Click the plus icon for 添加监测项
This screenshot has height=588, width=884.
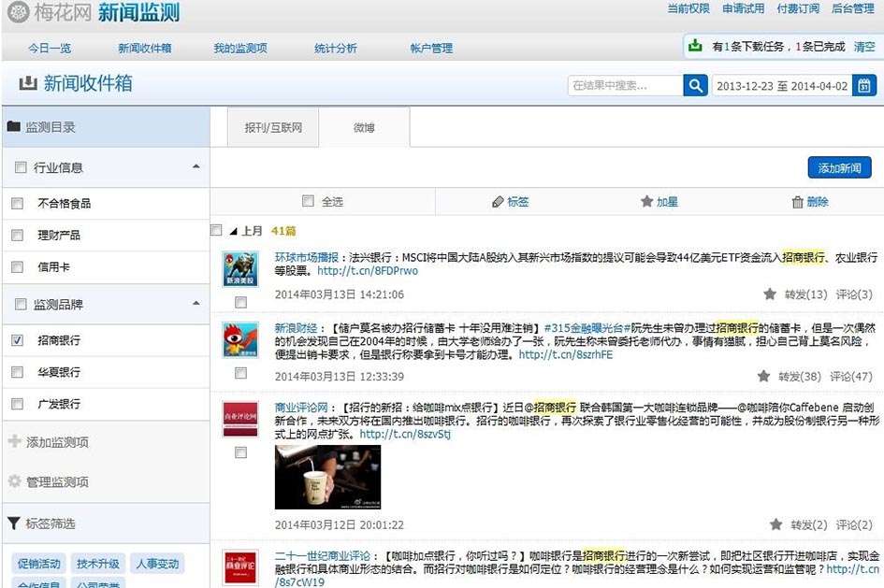pyautogui.click(x=15, y=441)
